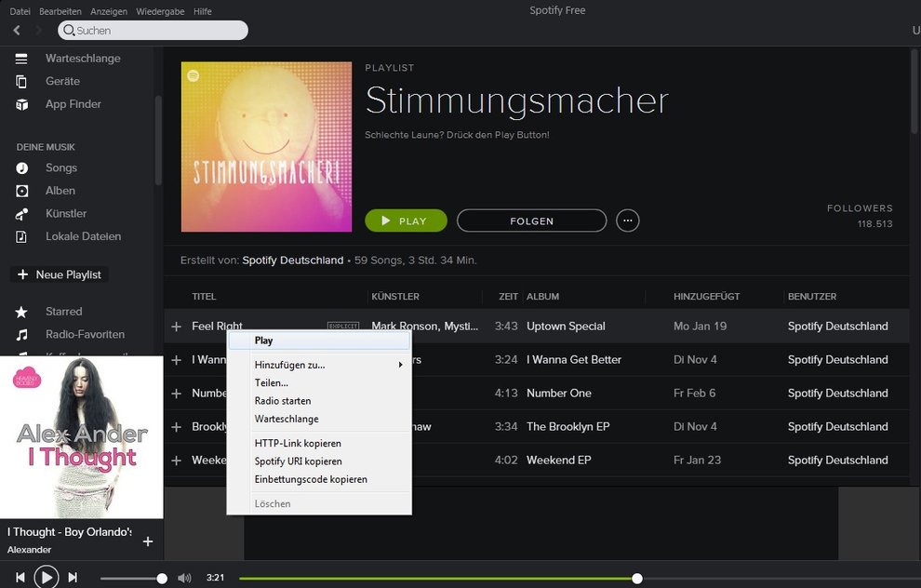Click the I Wanna Get Better album cell

[574, 359]
